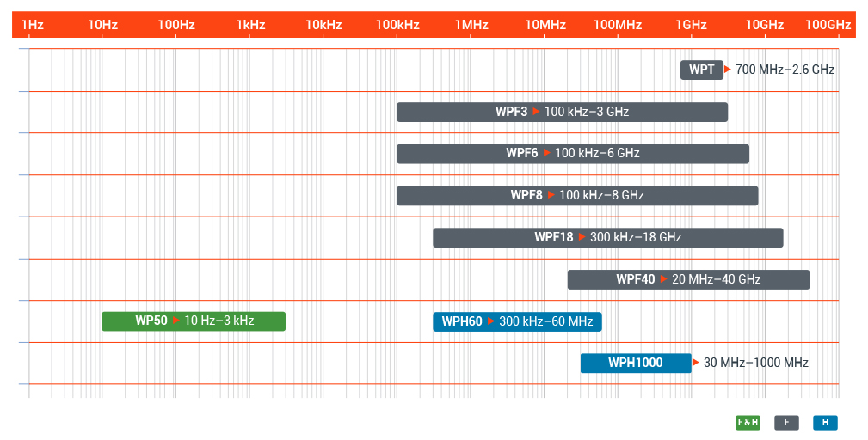Click the green WP50 probe bar
868x440 pixels.
point(194,321)
